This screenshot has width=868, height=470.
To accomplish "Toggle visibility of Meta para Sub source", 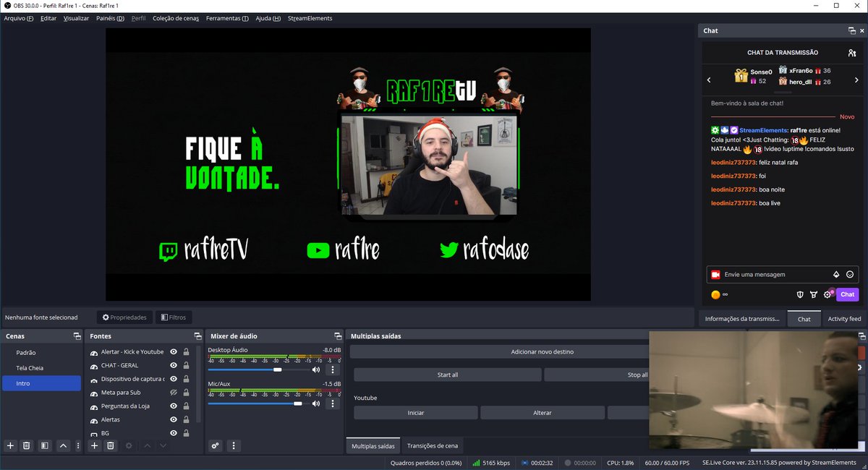I will [173, 392].
